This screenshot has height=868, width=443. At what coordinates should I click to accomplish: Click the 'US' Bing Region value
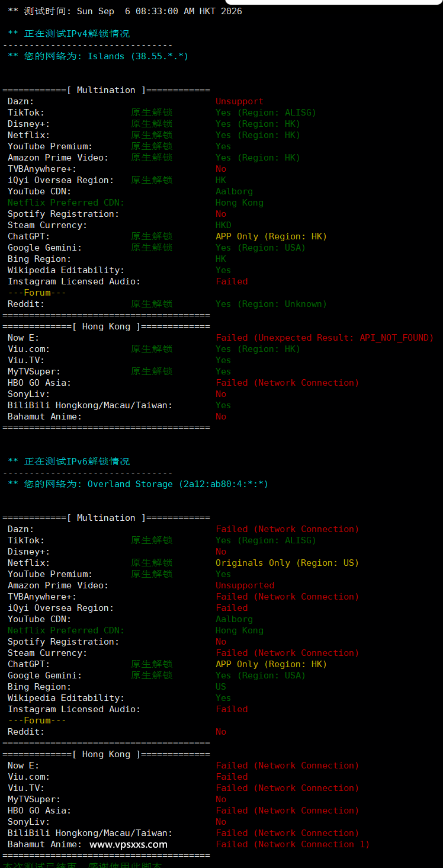221,687
